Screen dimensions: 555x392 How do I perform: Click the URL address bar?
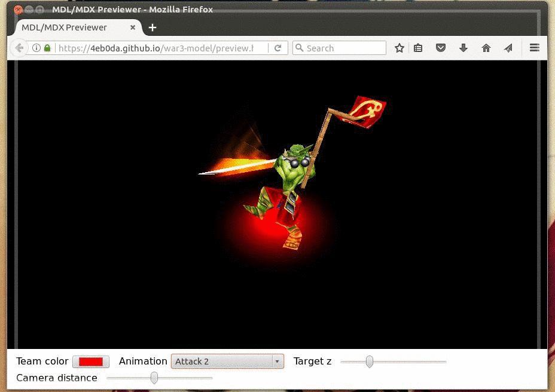pos(155,48)
